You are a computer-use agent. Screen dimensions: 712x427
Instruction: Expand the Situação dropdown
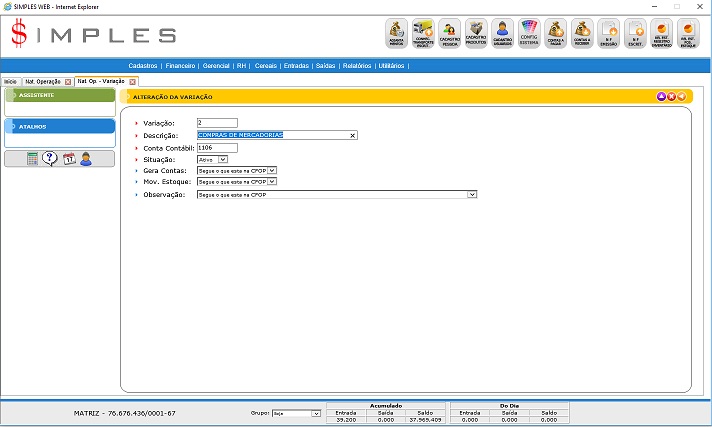[x=222, y=159]
